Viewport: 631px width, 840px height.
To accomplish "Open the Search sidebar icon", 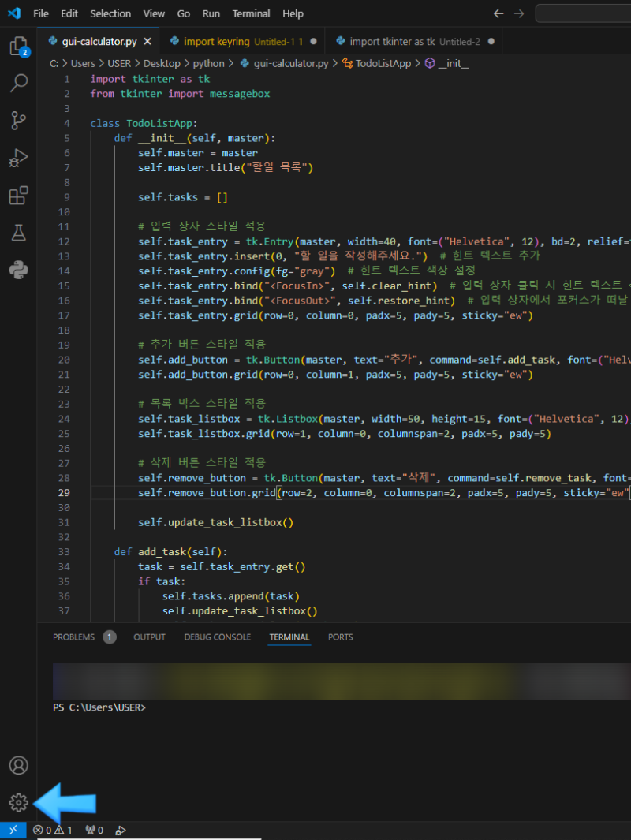I will pos(19,83).
